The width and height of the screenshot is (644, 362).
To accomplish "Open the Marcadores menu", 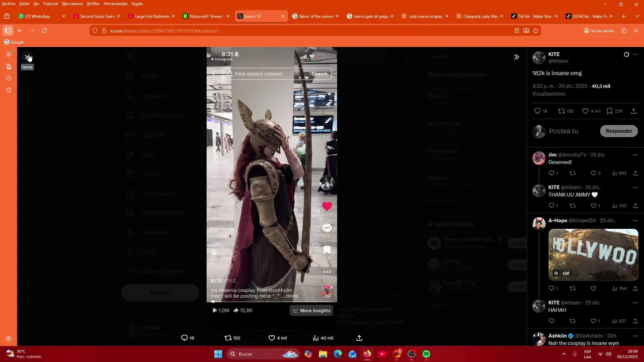I will (x=72, y=4).
